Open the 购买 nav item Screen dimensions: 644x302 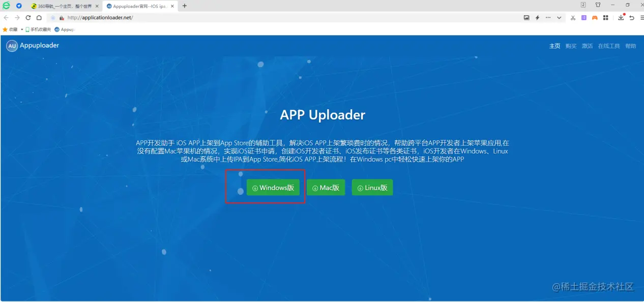(x=571, y=46)
